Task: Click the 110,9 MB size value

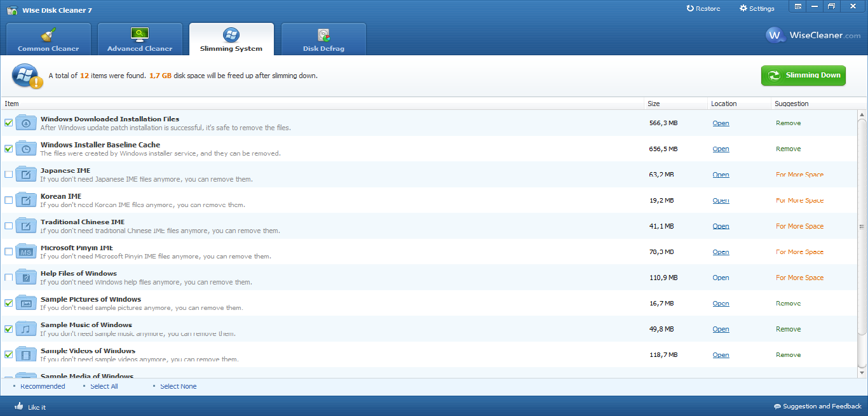Action: click(x=663, y=278)
